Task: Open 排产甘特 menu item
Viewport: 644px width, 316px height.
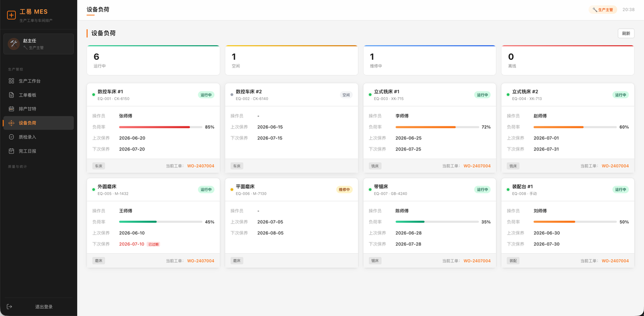Action: [38, 109]
